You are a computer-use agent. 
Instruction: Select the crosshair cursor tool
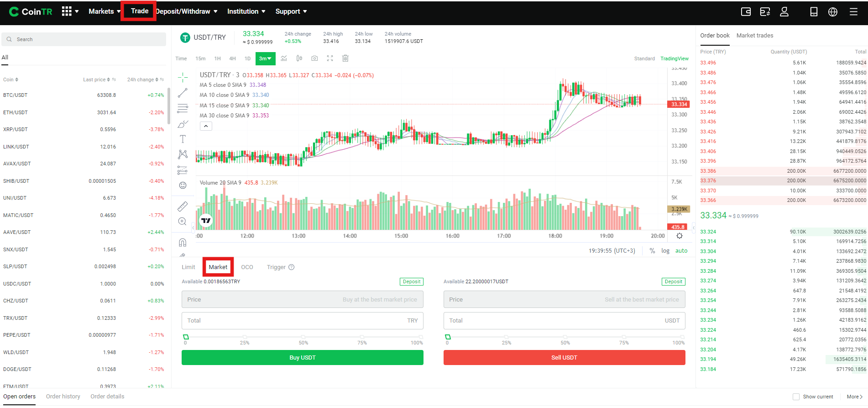pyautogui.click(x=183, y=77)
